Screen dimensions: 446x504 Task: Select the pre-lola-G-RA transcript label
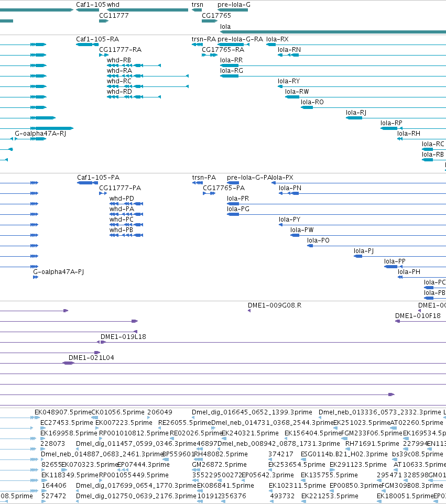click(240, 39)
